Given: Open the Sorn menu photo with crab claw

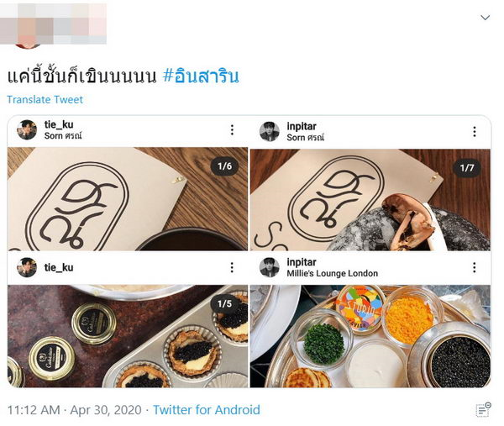Looking at the screenshot, I should tap(370, 200).
